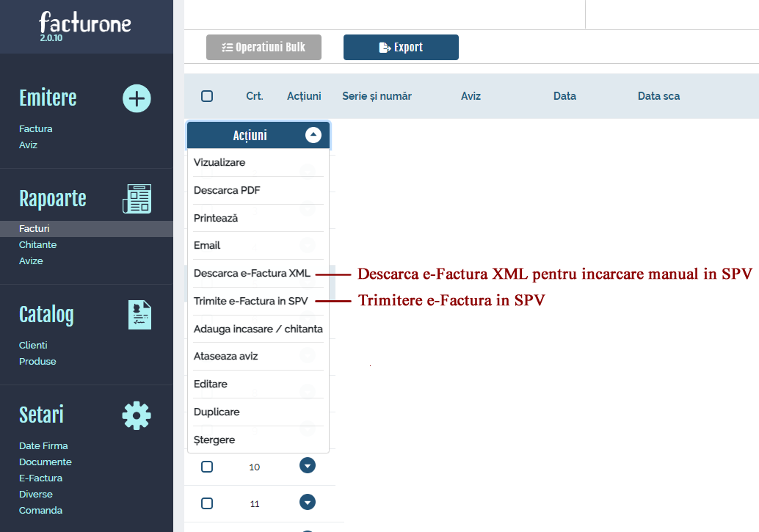Click the Acțiuni column header

[x=304, y=96]
